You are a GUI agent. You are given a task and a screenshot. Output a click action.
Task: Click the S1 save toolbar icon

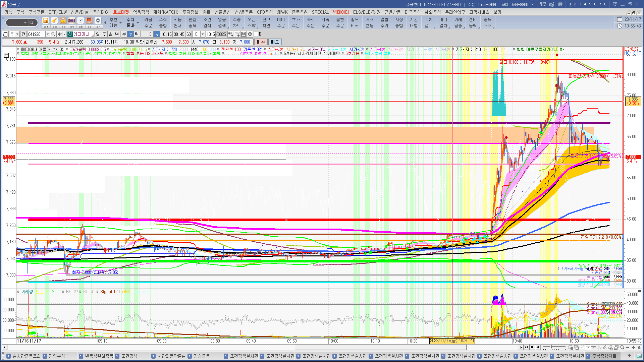(x=46, y=21)
